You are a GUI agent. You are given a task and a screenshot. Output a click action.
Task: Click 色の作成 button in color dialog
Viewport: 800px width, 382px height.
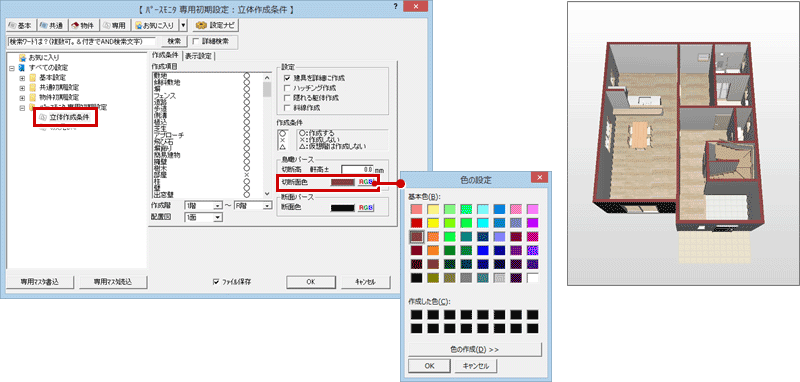tap(474, 350)
